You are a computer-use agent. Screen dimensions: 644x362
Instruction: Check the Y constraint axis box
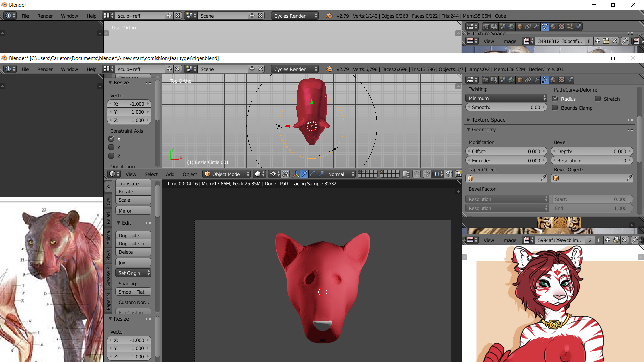[111, 147]
